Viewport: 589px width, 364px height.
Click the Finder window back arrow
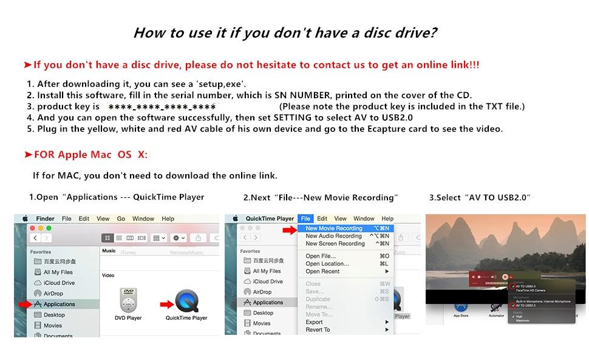(35, 238)
